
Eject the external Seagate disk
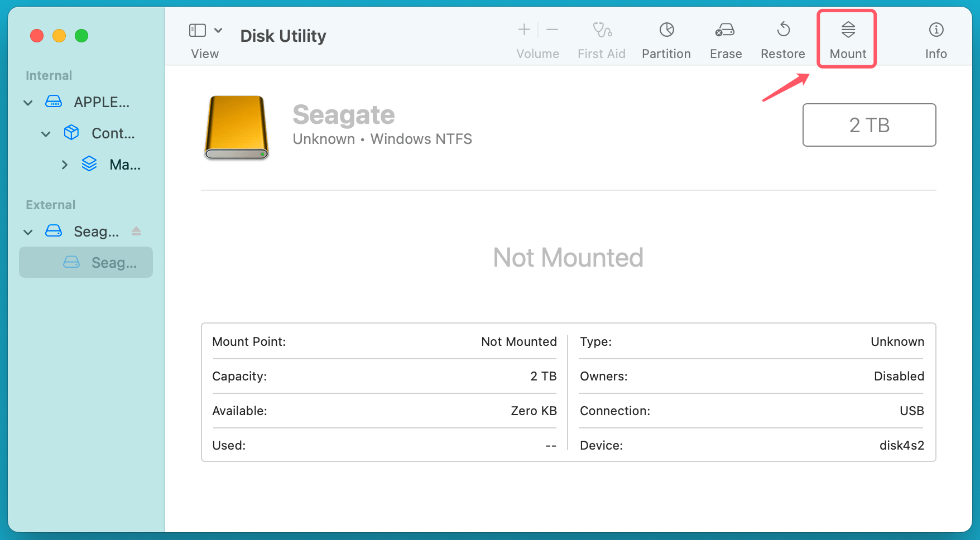(136, 231)
